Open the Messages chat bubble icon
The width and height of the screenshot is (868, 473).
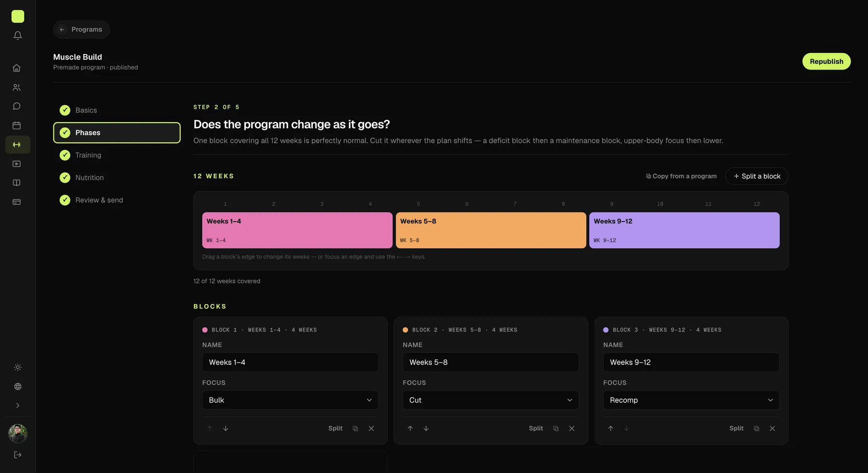click(x=17, y=106)
